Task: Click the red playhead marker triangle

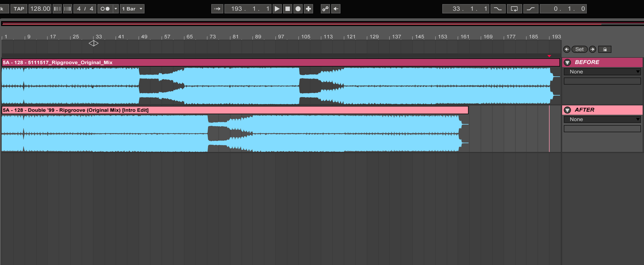Action: click(x=549, y=56)
